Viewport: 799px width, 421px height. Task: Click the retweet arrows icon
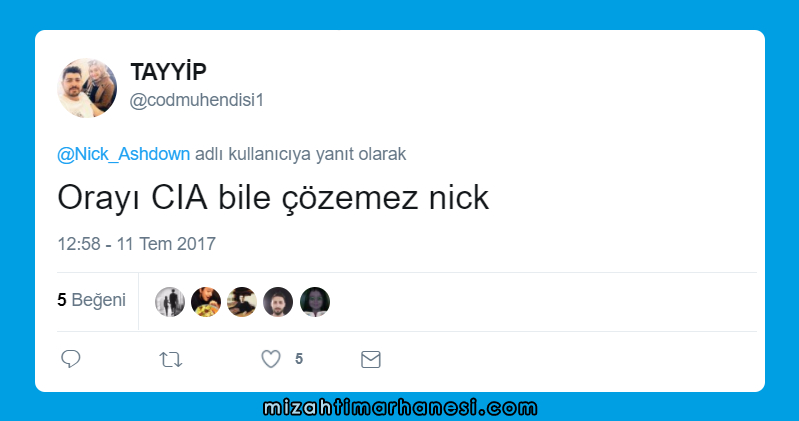(x=171, y=360)
